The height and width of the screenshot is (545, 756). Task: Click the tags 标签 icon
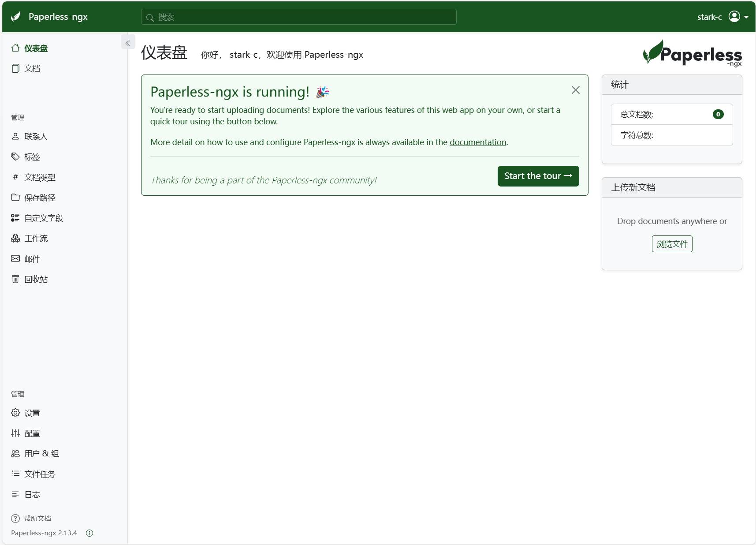coord(15,157)
